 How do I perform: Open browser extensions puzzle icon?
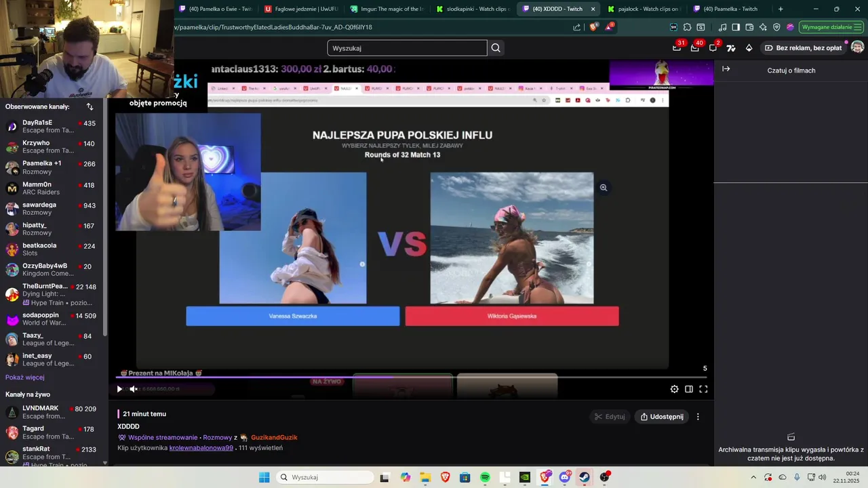click(687, 27)
